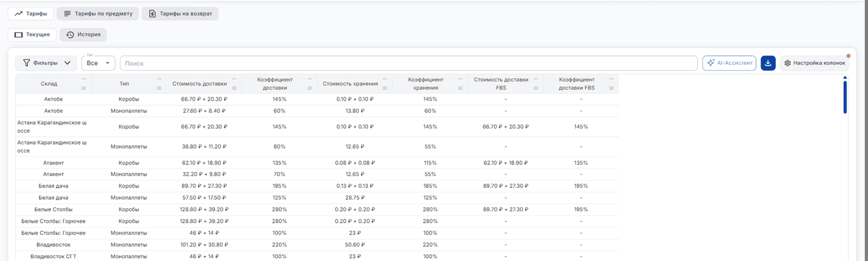
Task: Select the История view toggle
Action: point(83,34)
